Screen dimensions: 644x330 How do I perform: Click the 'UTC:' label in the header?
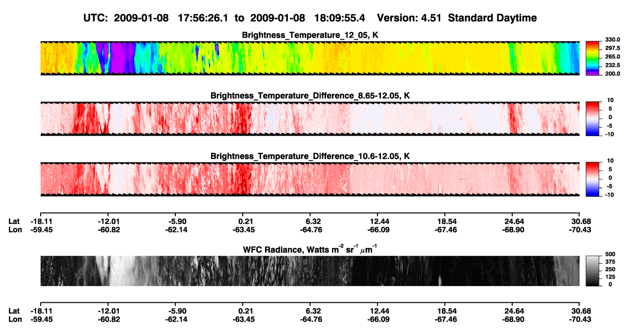(x=96, y=18)
